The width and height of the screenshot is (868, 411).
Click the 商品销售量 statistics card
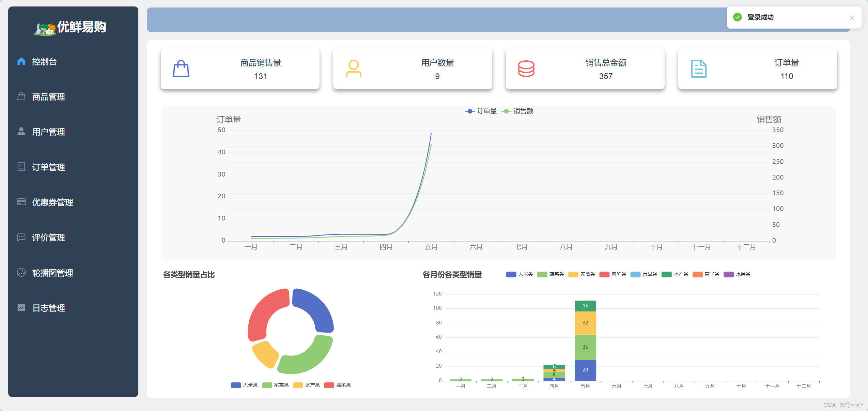coord(240,69)
